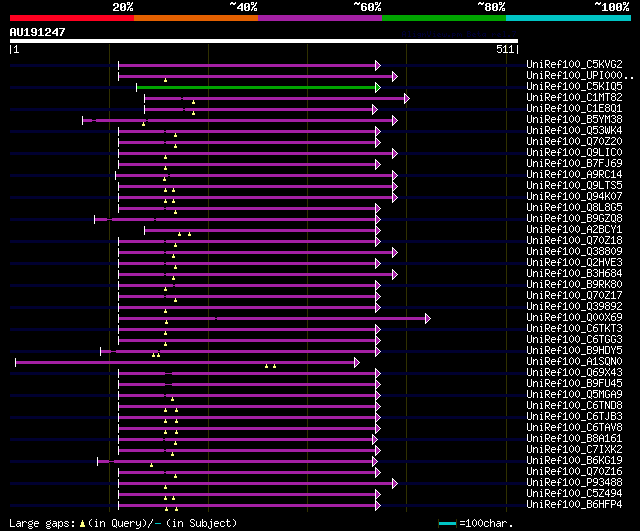Click the UniRef100_Q9LIC0 text
The width and height of the screenshot is (640, 531).
tap(574, 153)
